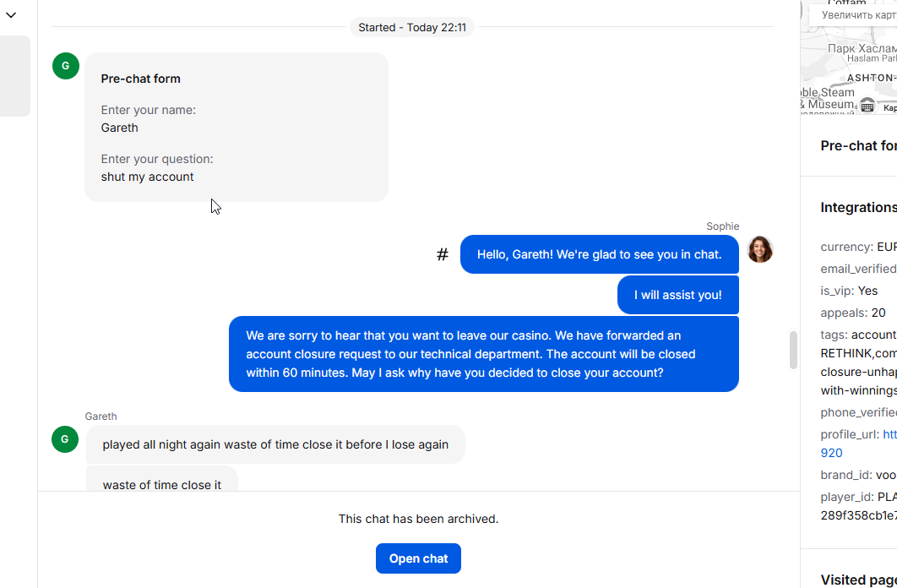
Task: Expand the Integrations section header
Action: point(858,208)
